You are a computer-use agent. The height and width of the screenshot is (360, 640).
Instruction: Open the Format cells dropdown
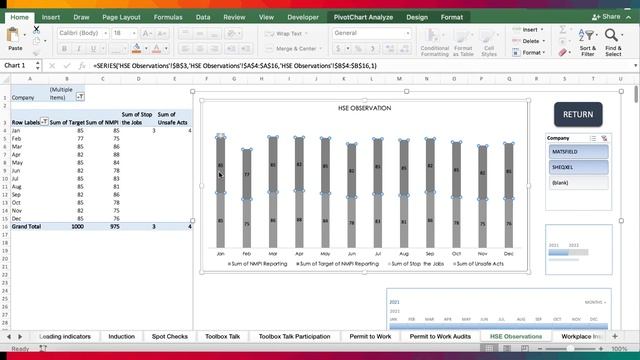(529, 53)
